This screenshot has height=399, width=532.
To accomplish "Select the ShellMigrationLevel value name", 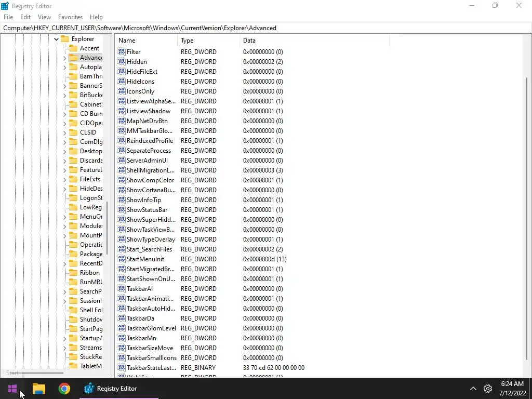I will (x=151, y=170).
